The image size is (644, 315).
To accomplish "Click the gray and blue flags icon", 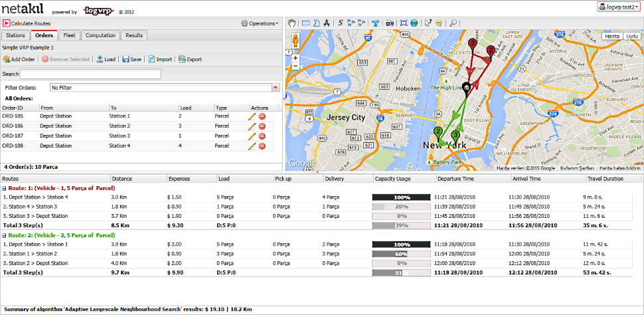I will tap(362, 23).
